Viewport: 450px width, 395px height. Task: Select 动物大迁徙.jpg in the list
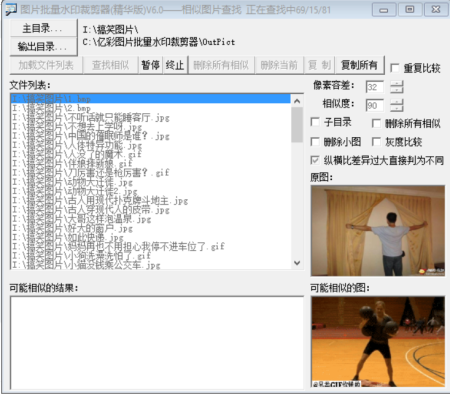click(x=151, y=182)
